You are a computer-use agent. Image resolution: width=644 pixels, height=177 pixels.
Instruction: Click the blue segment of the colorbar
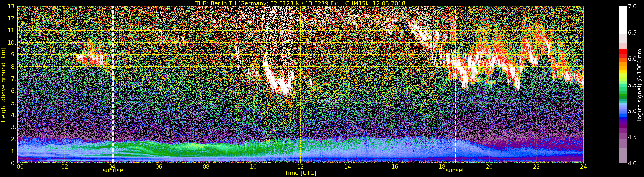click(623, 118)
